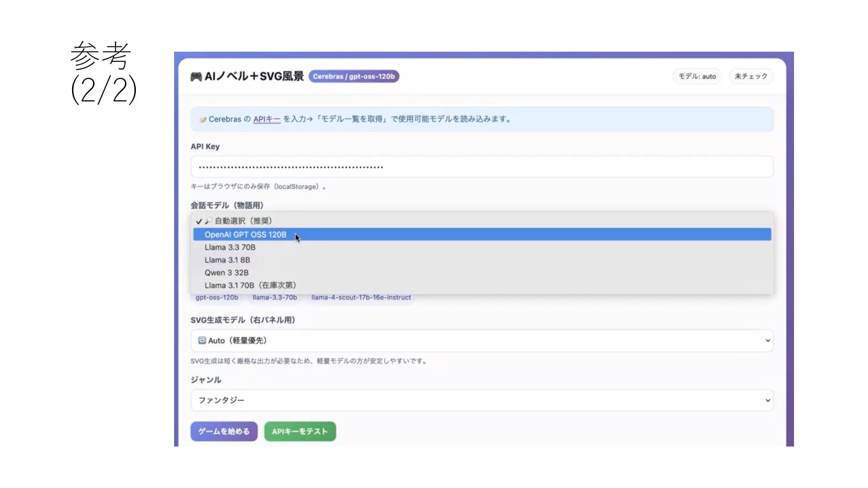Click the ジャンル label
The width and height of the screenshot is (868, 488).
[206, 380]
